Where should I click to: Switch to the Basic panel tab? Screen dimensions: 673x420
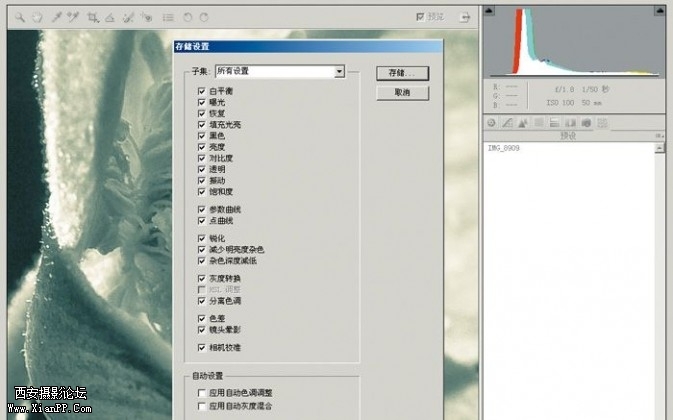click(492, 123)
